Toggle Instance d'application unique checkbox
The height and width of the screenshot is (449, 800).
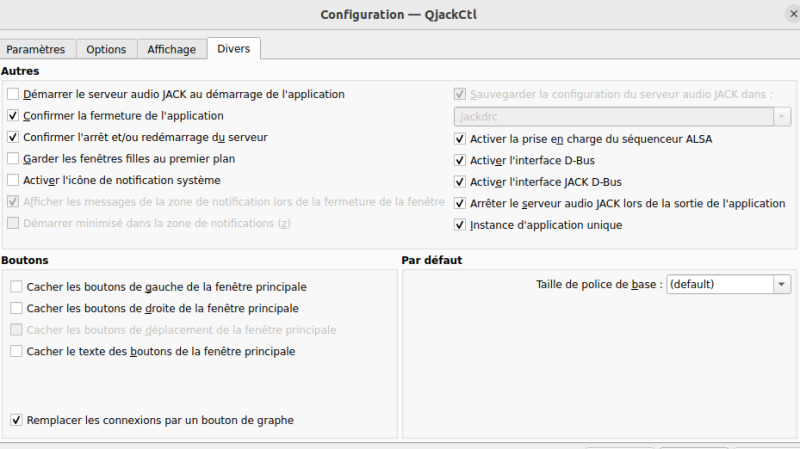pos(461,225)
